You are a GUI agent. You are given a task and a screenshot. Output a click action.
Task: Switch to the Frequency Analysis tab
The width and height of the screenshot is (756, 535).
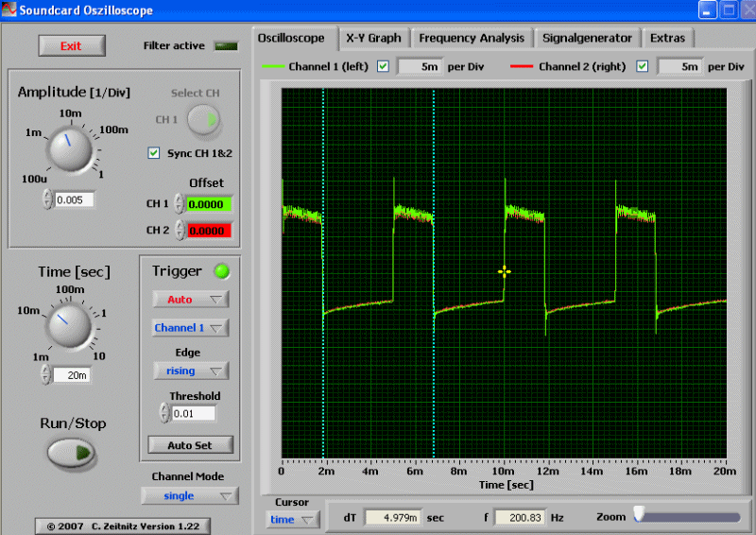[472, 39]
